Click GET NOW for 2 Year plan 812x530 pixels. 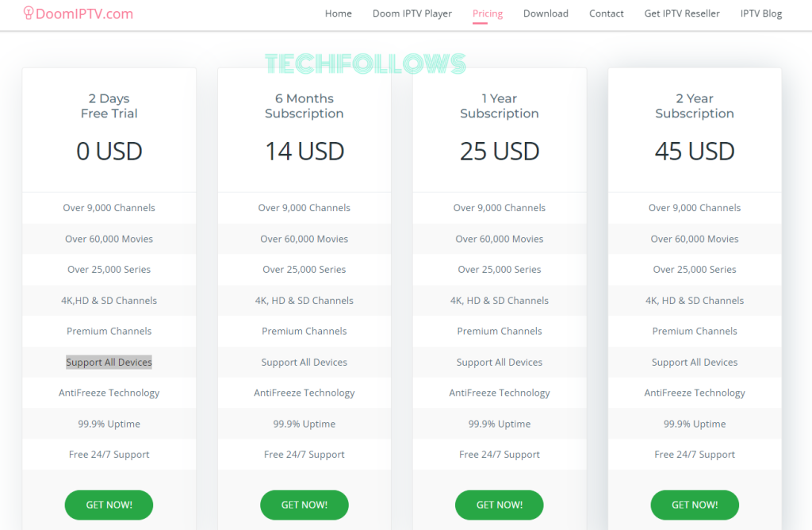695,505
